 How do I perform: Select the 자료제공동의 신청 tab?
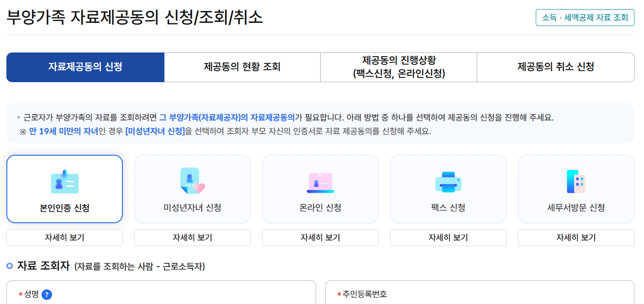pos(85,67)
